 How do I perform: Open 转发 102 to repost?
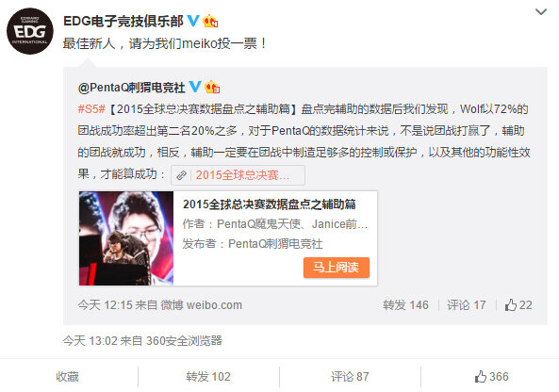(x=208, y=377)
